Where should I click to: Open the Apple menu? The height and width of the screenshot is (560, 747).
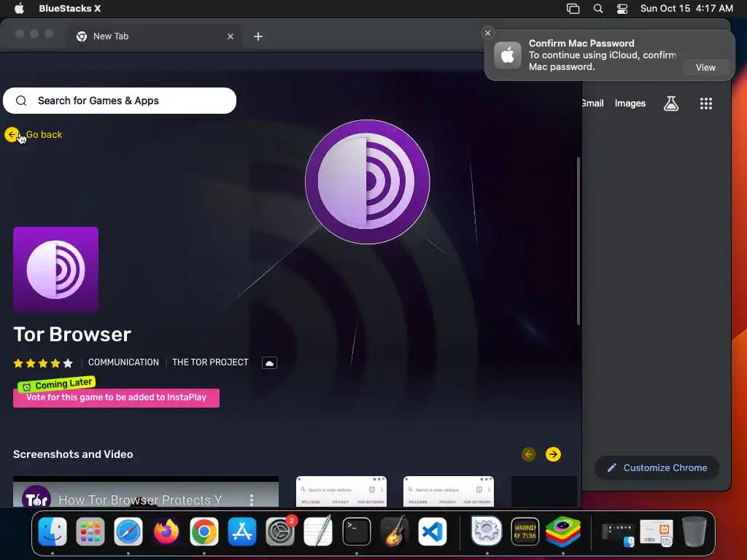(x=19, y=9)
